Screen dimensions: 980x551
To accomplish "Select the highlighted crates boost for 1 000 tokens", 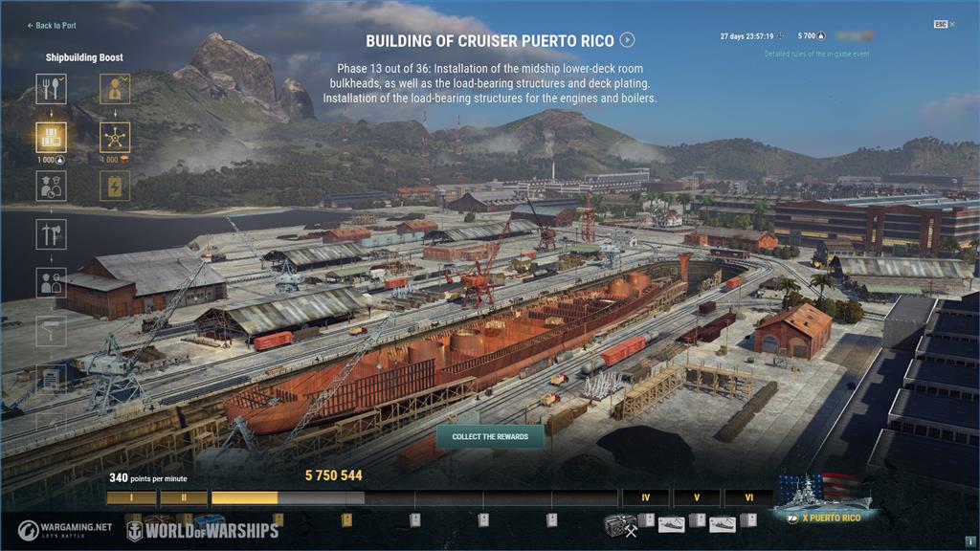I will click(52, 138).
